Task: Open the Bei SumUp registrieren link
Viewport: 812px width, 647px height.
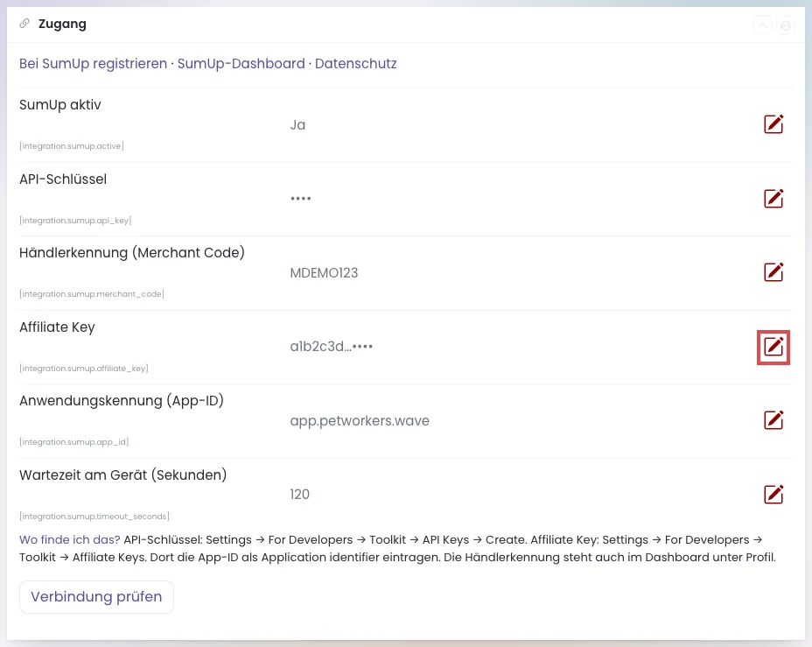Action: (94, 64)
